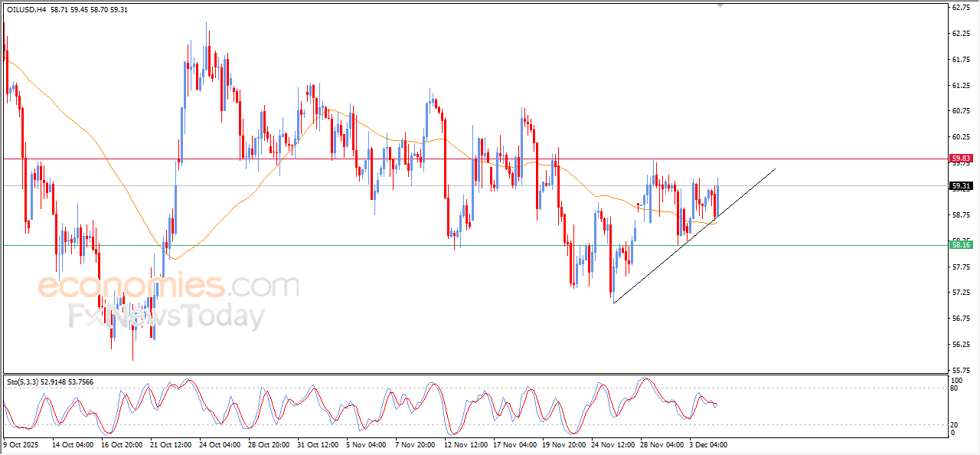Click the 31 Oct 12:00 time label
This screenshot has width=980, height=455.
pyautogui.click(x=318, y=444)
